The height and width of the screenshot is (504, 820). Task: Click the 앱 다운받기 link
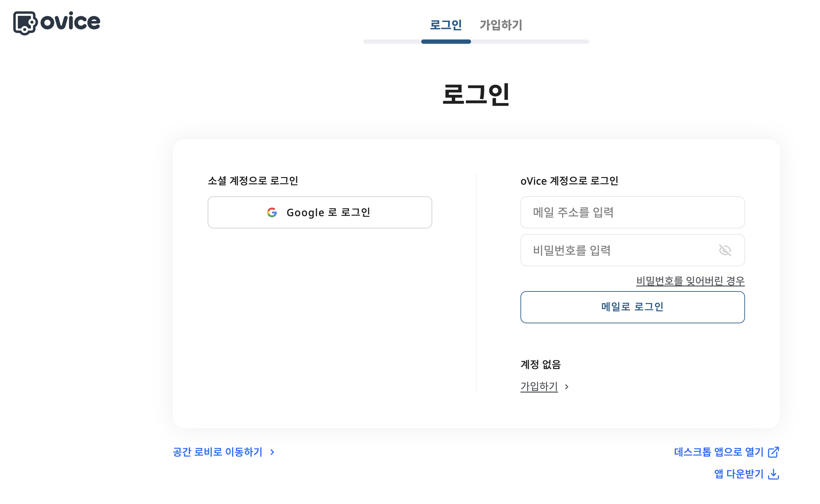coord(739,474)
